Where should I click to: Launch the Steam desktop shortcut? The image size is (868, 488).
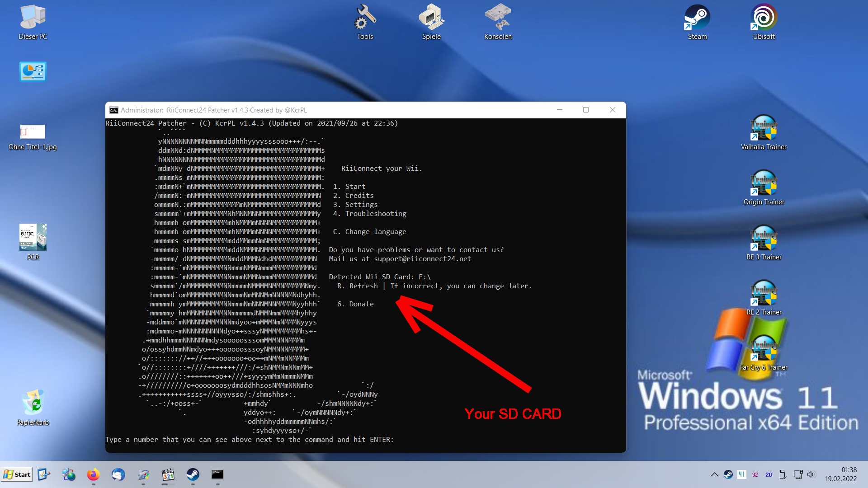tap(697, 22)
